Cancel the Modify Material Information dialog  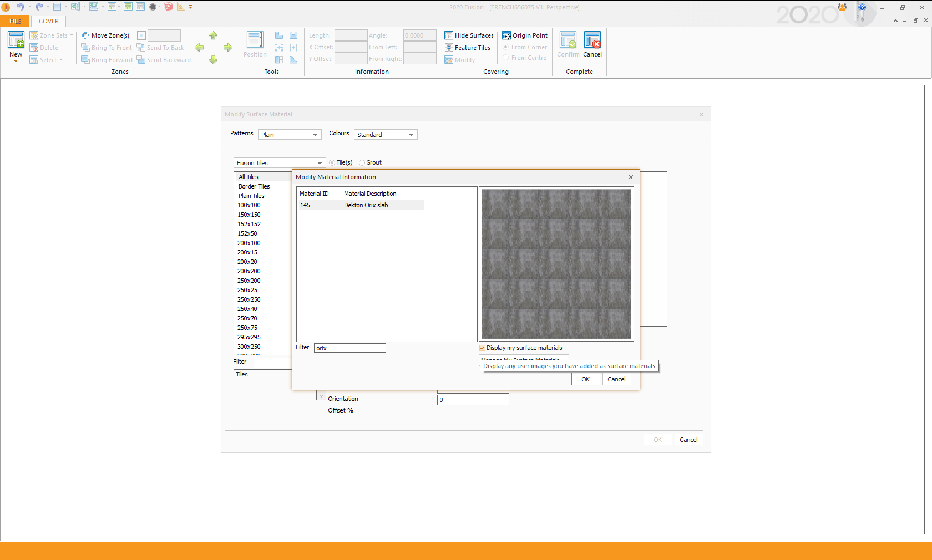coord(616,379)
